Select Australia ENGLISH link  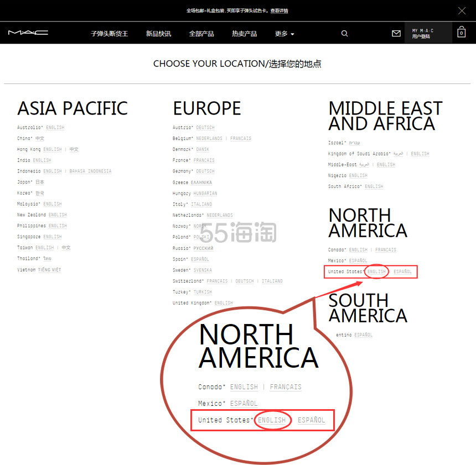pos(55,127)
